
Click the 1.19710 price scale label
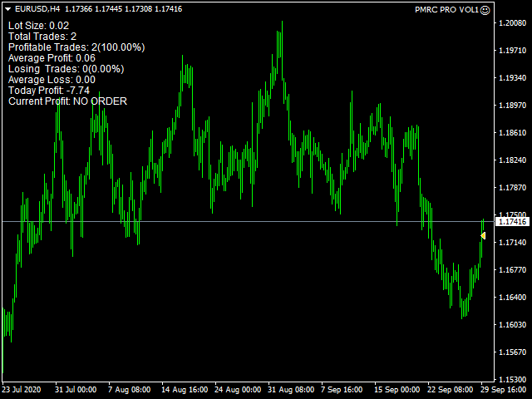pyautogui.click(x=512, y=51)
